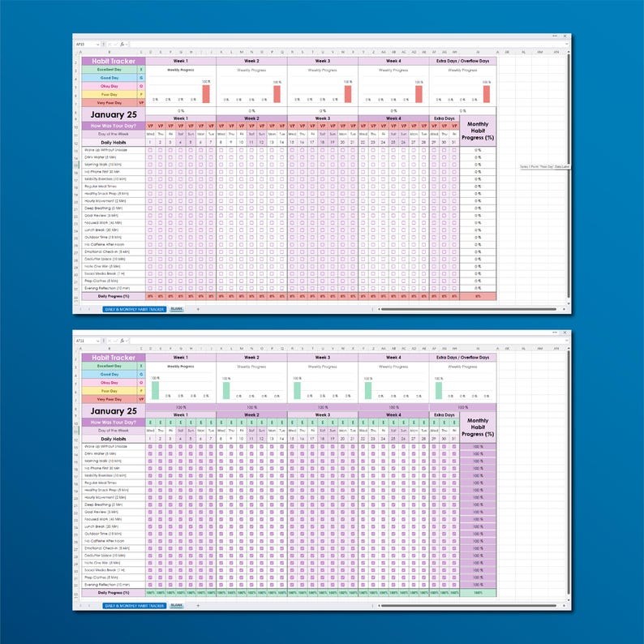Click horizontal scrollbar thumb in bottom window
The width and height of the screenshot is (644, 644).
point(468,605)
